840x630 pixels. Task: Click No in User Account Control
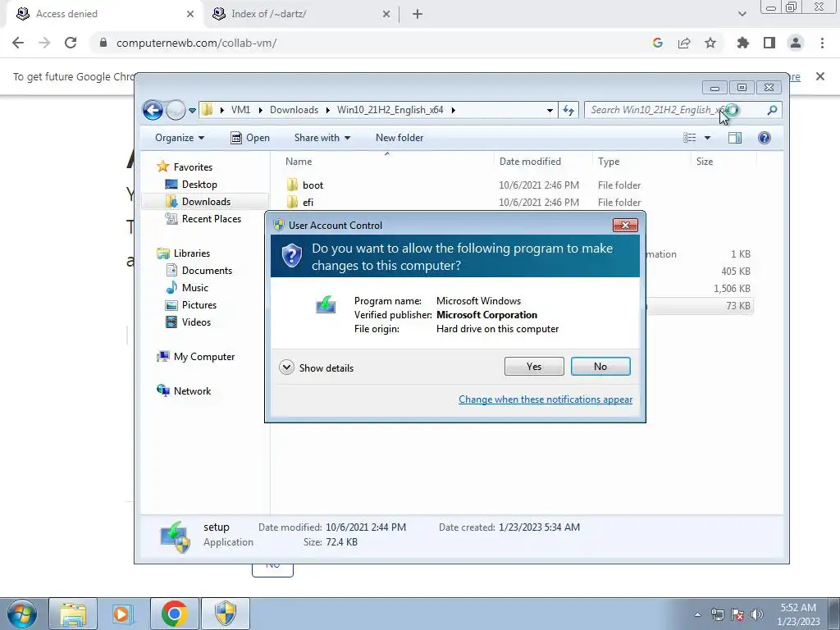click(x=600, y=367)
